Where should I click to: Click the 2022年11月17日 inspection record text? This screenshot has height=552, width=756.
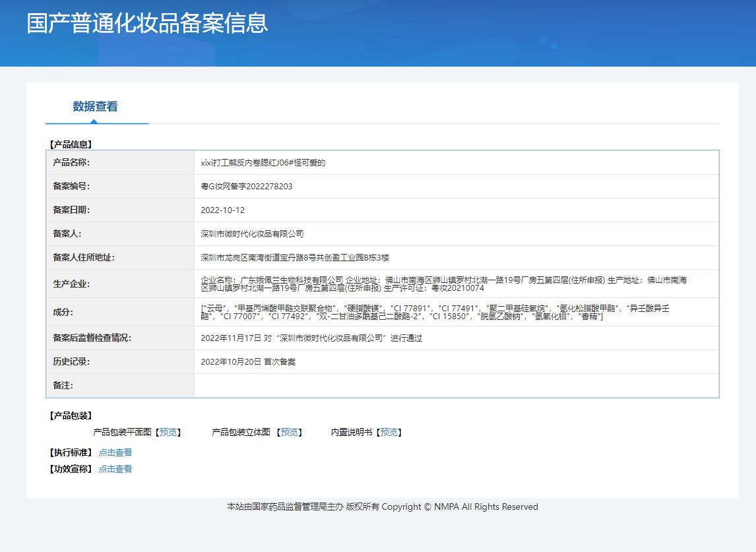coord(311,338)
